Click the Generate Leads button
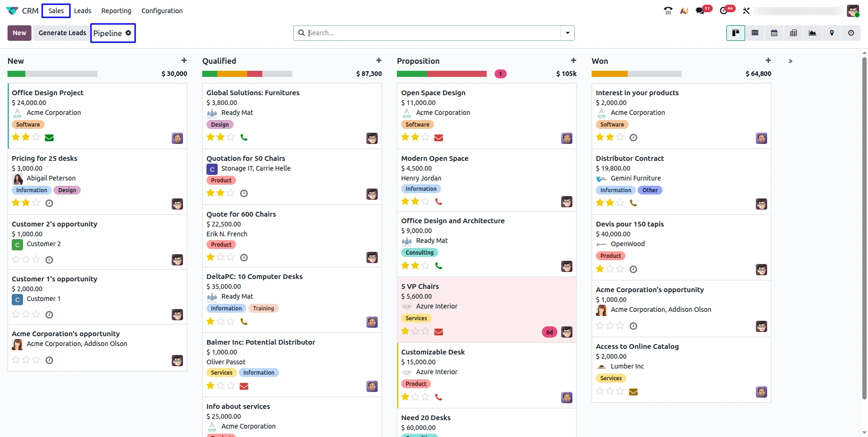Image resolution: width=868 pixels, height=437 pixels. (62, 33)
